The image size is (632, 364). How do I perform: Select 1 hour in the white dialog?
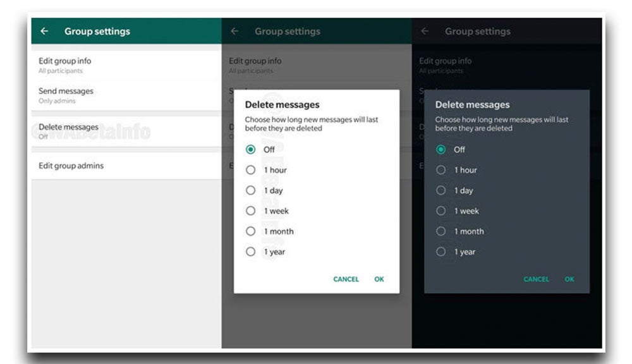[251, 170]
